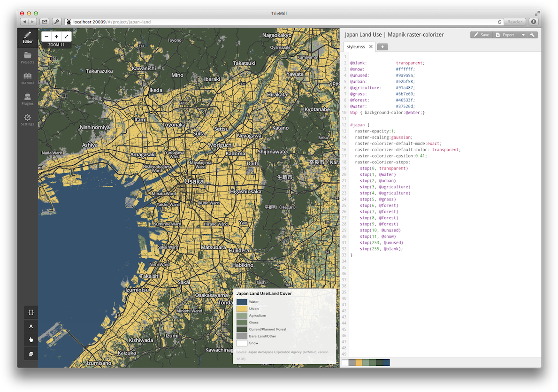Click the color palette strip below the code editor
The image size is (558, 392).
coord(366,362)
